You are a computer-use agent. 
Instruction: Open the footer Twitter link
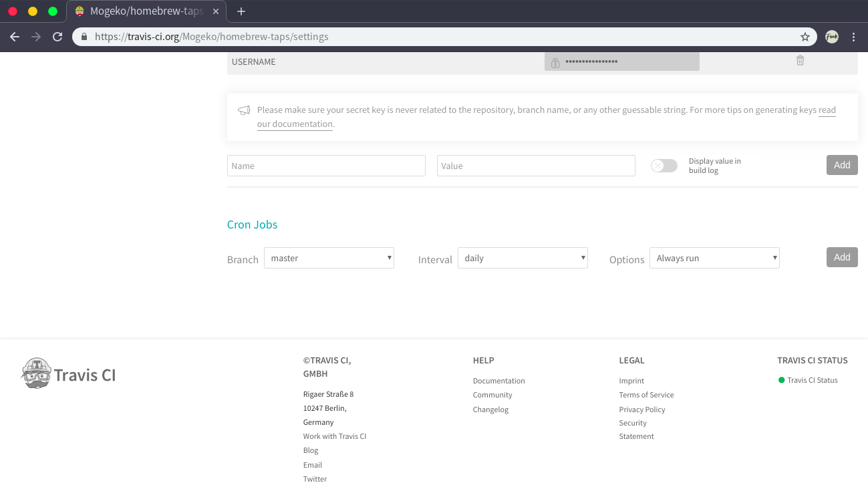[315, 479]
